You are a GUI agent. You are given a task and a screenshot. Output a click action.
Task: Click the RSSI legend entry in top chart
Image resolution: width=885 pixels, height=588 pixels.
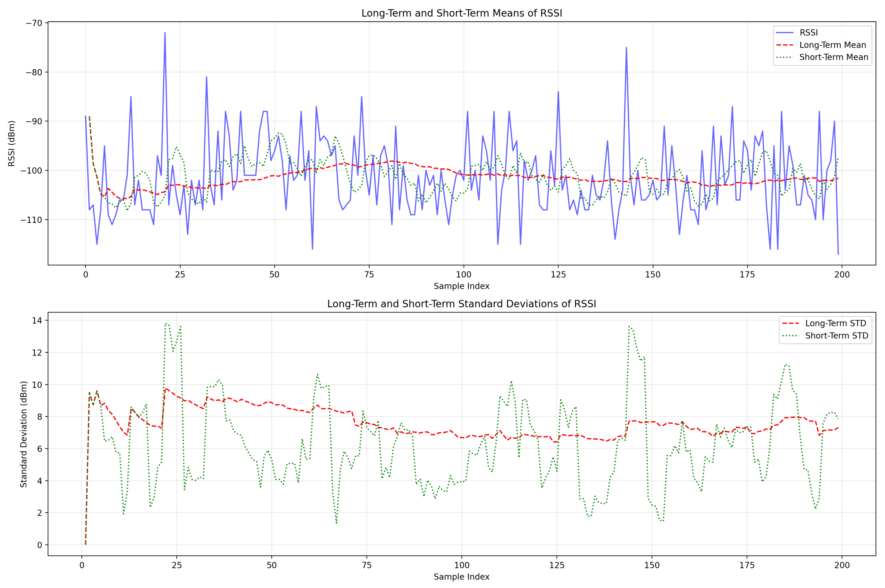(x=808, y=33)
